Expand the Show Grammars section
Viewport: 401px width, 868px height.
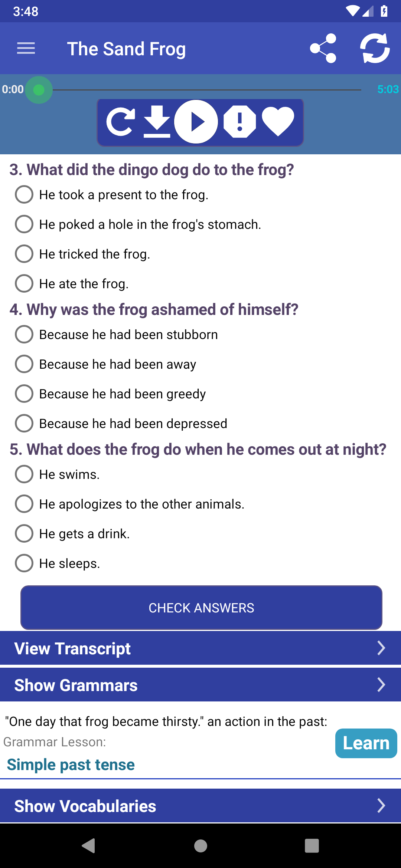coord(200,685)
